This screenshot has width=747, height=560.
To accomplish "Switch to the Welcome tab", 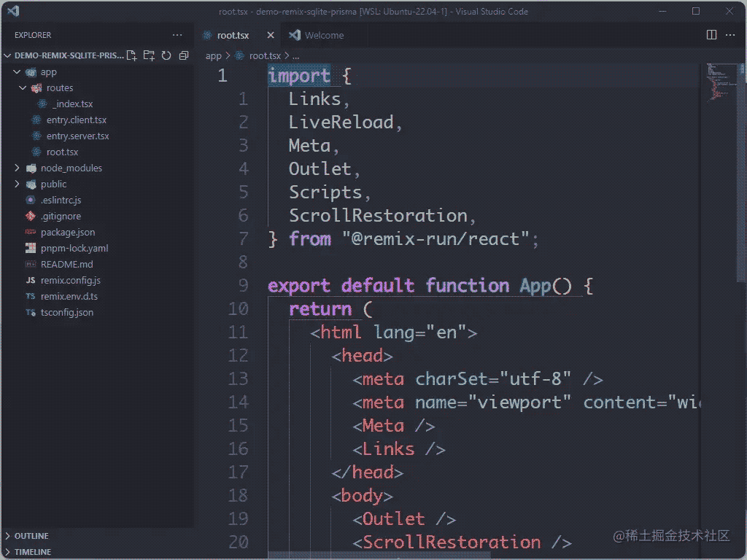I will (x=323, y=35).
